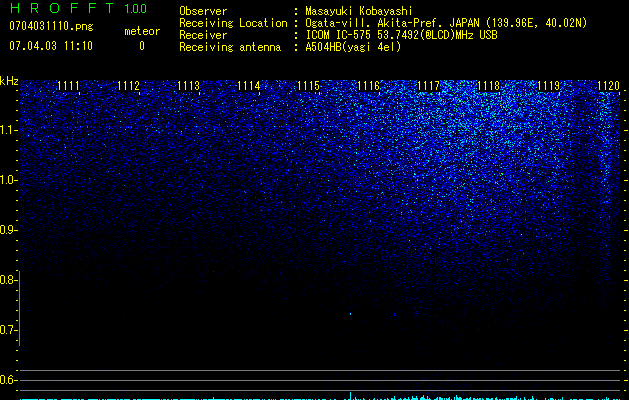Click time marker 1111
The image size is (629, 400).
(x=68, y=86)
